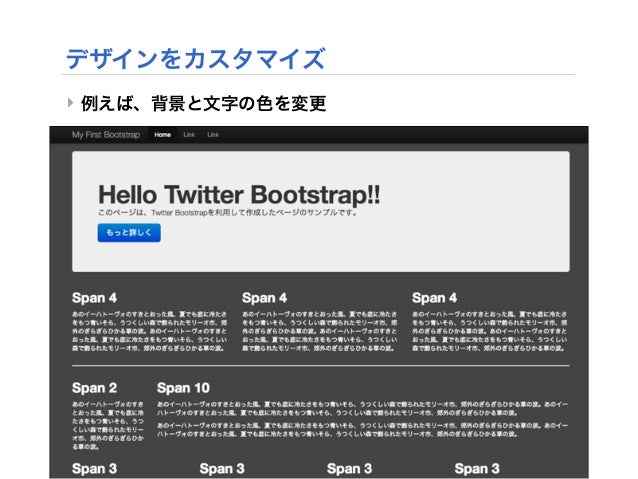Click the sample page description under the heading
The width and height of the screenshot is (638, 479).
tap(228, 212)
